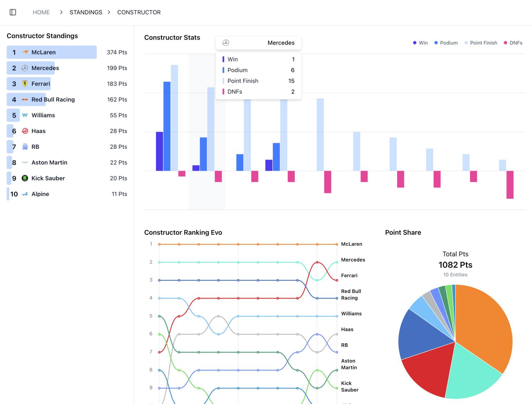Click Ferrari's peak point at rank 2
This screenshot has width=532, height=404.
pyautogui.click(x=317, y=262)
